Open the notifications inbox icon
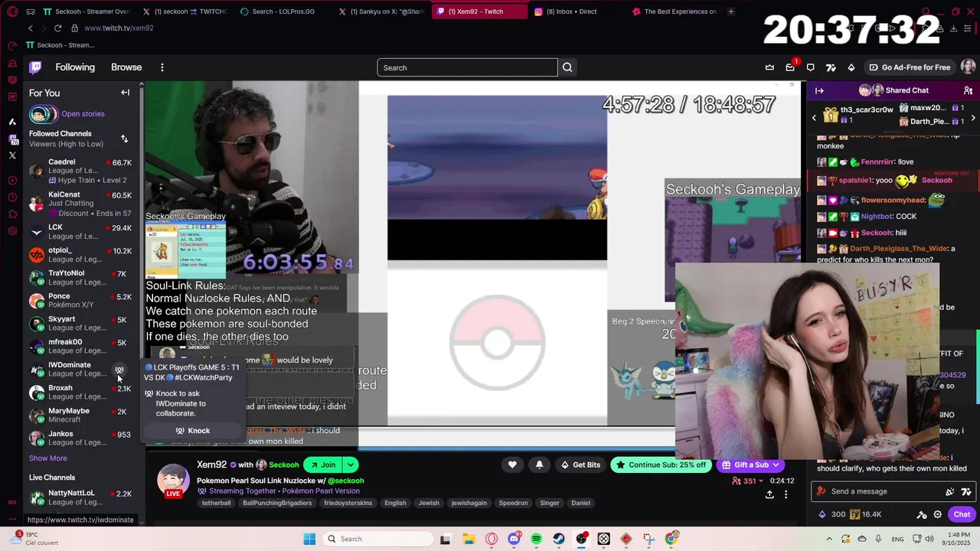Image resolution: width=980 pixels, height=551 pixels. pos(790,67)
